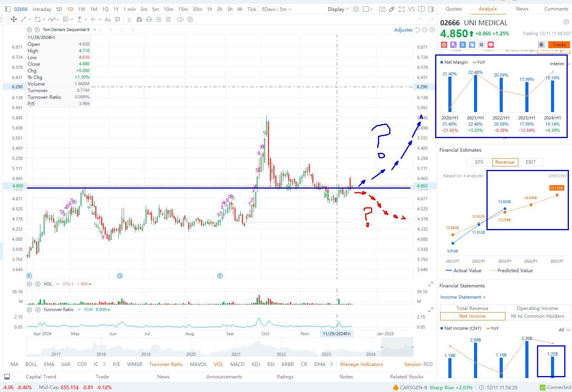This screenshot has height=392, width=572.
Task: Click the book icon in top bar
Action: tap(422, 9)
